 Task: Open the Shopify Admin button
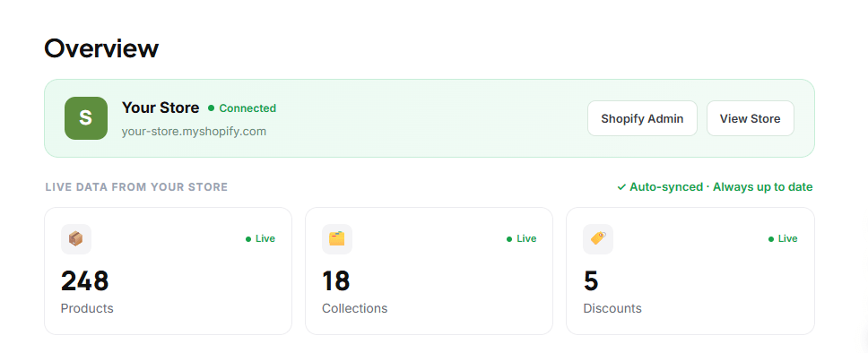coord(642,118)
